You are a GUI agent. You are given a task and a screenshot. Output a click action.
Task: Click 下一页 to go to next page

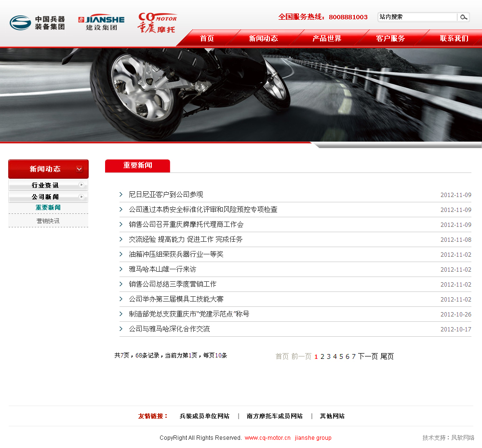tap(368, 356)
